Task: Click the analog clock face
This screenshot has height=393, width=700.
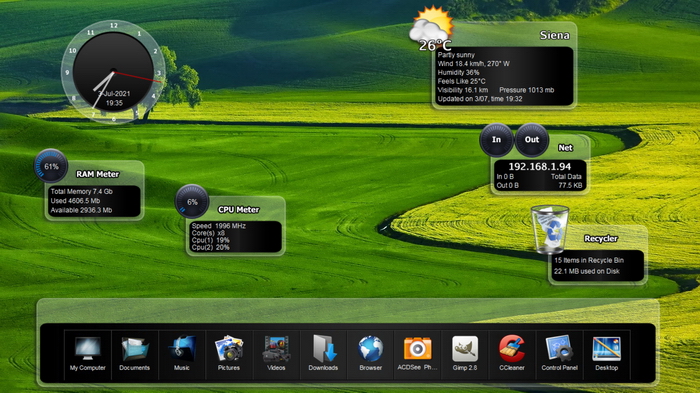Action: tap(113, 72)
